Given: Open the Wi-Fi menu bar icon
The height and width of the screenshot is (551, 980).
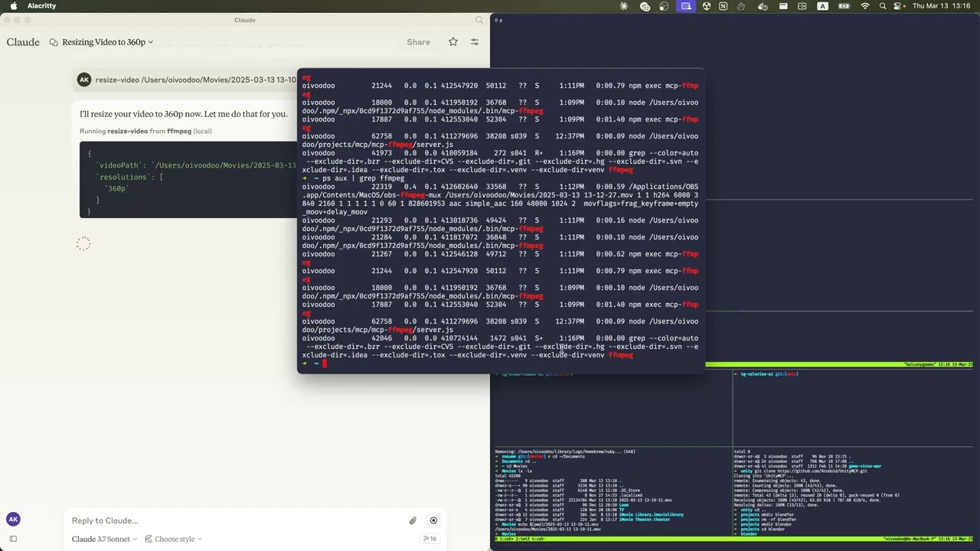Looking at the screenshot, I should [865, 6].
